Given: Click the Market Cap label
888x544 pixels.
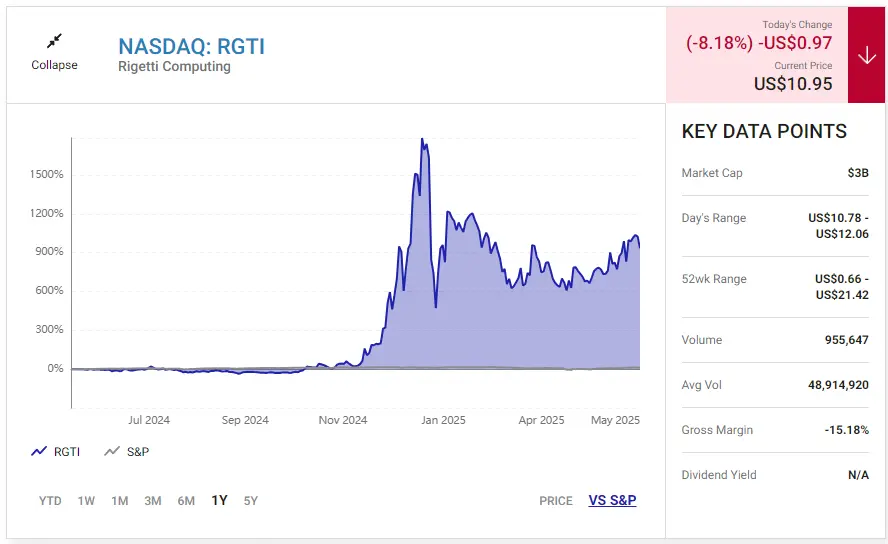Looking at the screenshot, I should 712,173.
